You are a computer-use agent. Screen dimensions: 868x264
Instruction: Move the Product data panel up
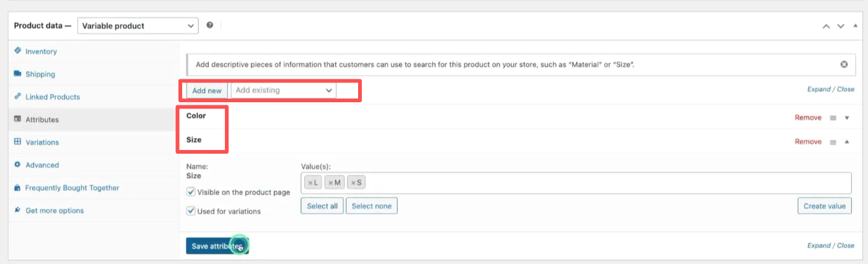tap(826, 26)
